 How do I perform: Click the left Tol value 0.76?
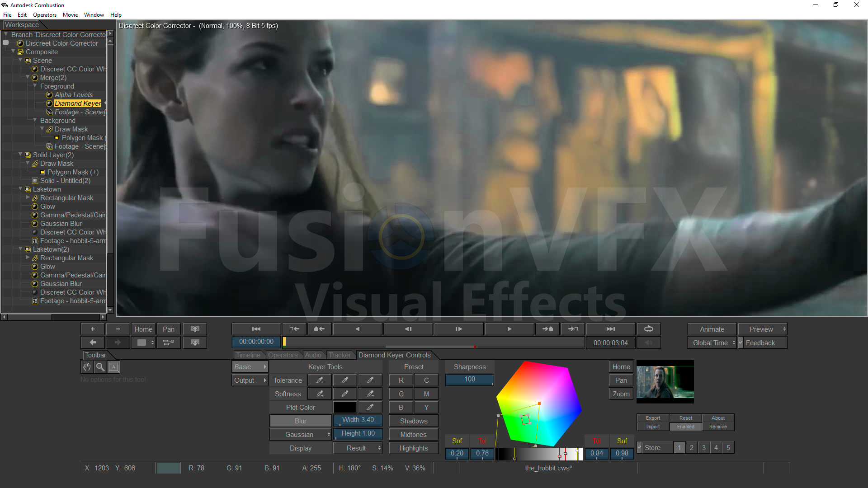pyautogui.click(x=482, y=453)
